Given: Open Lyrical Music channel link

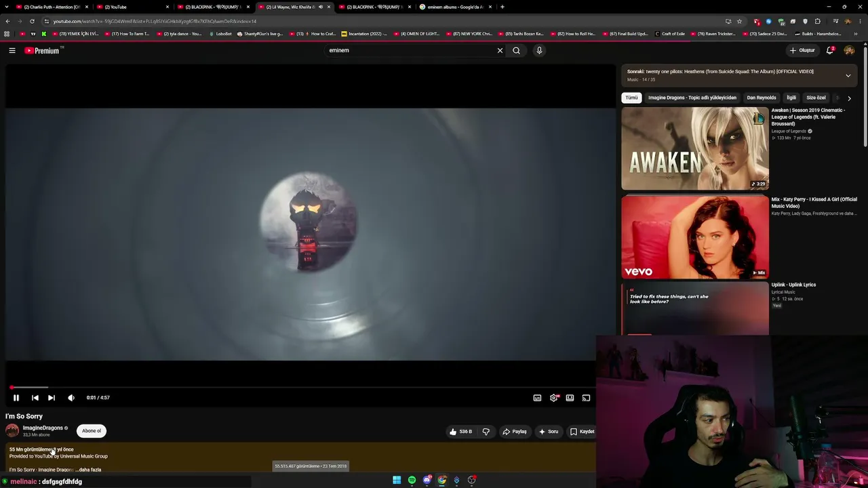Looking at the screenshot, I should click(x=783, y=292).
